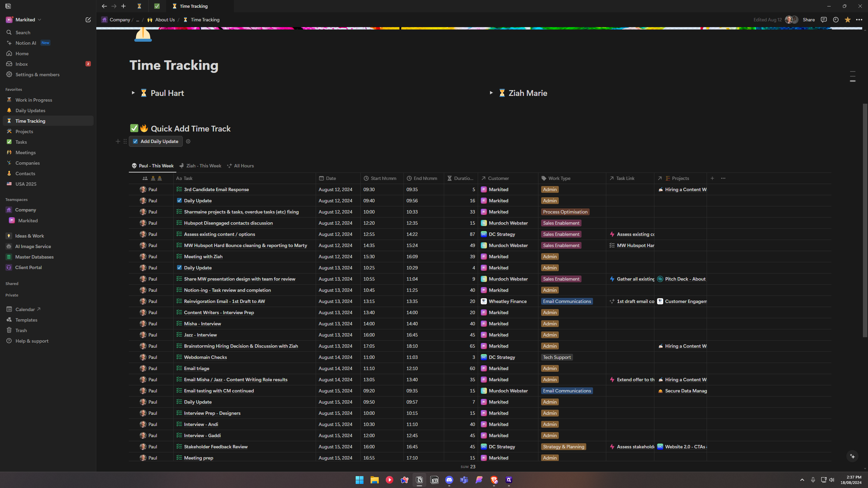Toggle checkbox on August 13 Daily Update row
The image size is (868, 488).
(x=179, y=268)
